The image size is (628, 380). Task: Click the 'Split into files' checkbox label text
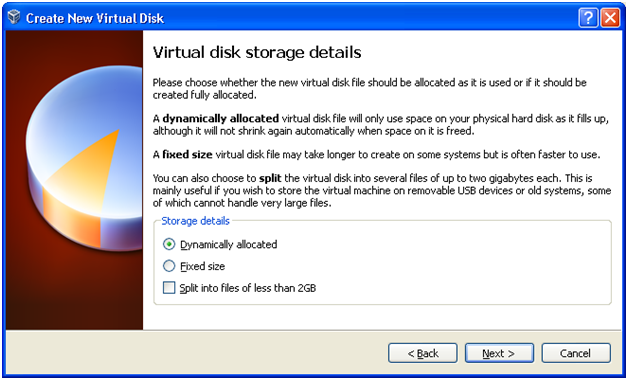248,288
